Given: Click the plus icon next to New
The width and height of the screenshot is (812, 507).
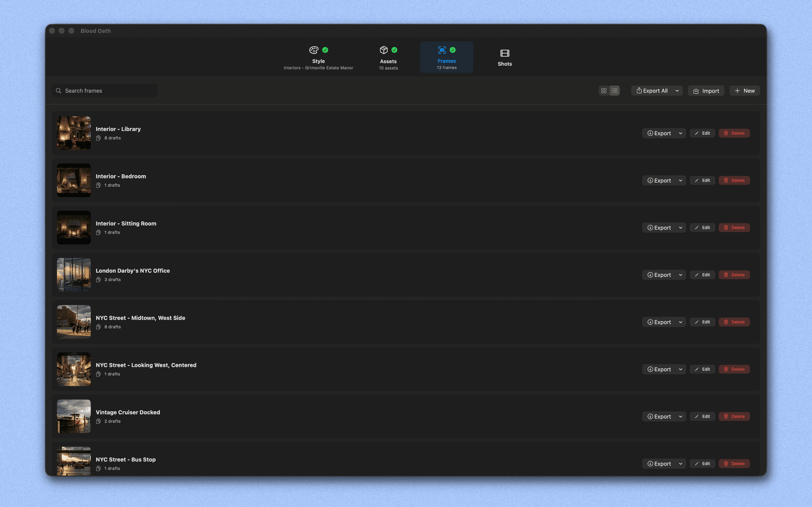Looking at the screenshot, I should (737, 90).
